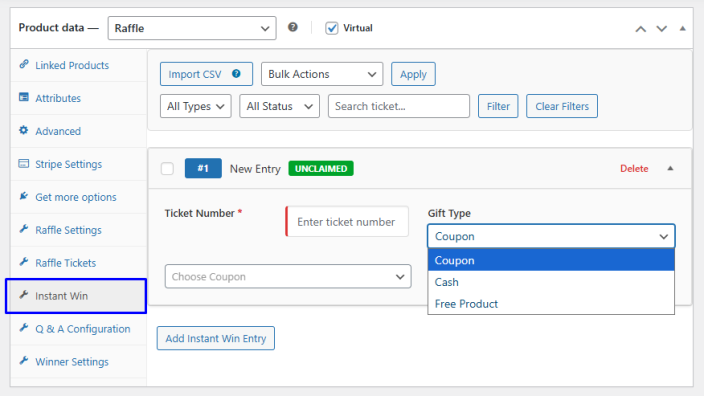Open the Choose Coupon dropdown
Viewport: 704px width, 396px height.
[x=288, y=277]
